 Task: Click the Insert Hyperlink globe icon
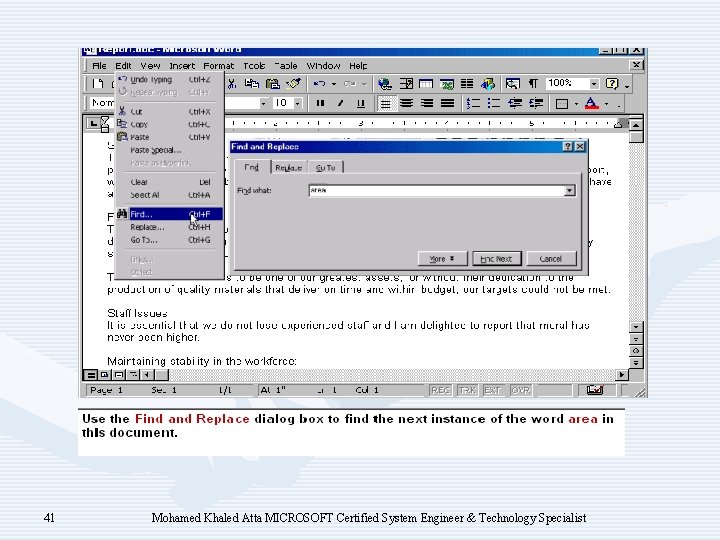[x=385, y=84]
